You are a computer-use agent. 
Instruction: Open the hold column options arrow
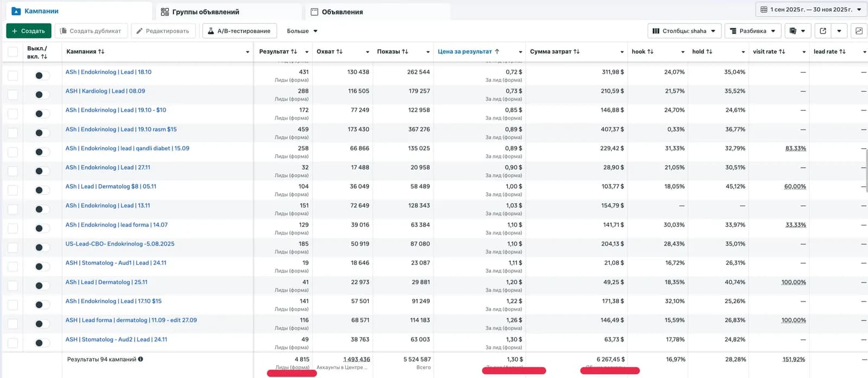tap(743, 52)
